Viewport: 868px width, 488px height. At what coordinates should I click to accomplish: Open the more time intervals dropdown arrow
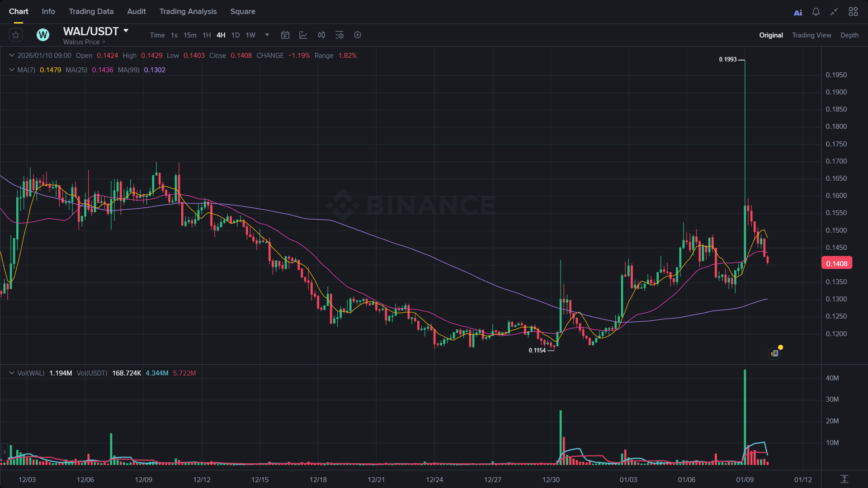[267, 35]
